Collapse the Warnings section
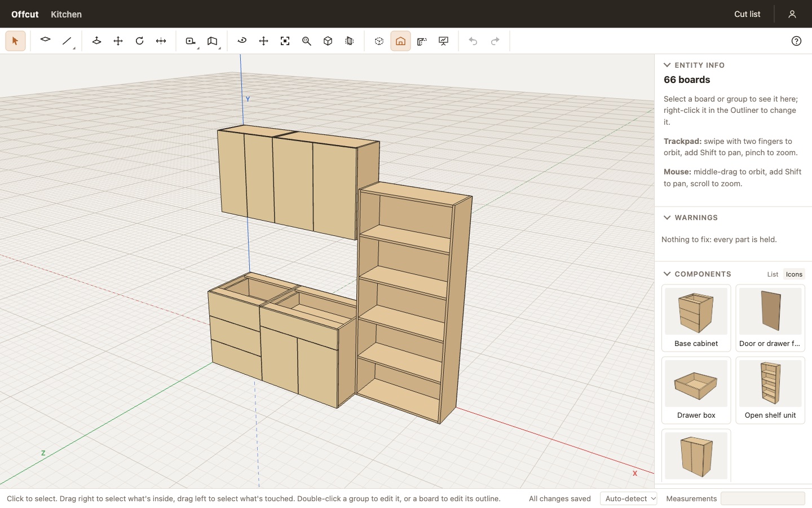The width and height of the screenshot is (812, 508). (691, 217)
